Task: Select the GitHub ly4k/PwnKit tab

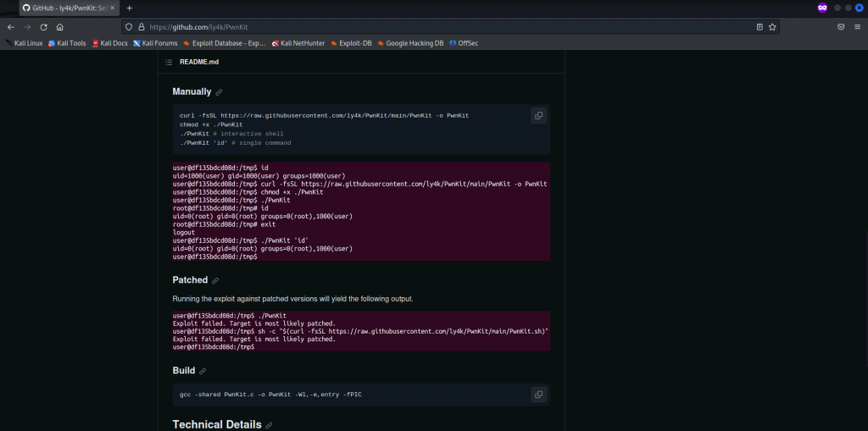Action: point(70,8)
